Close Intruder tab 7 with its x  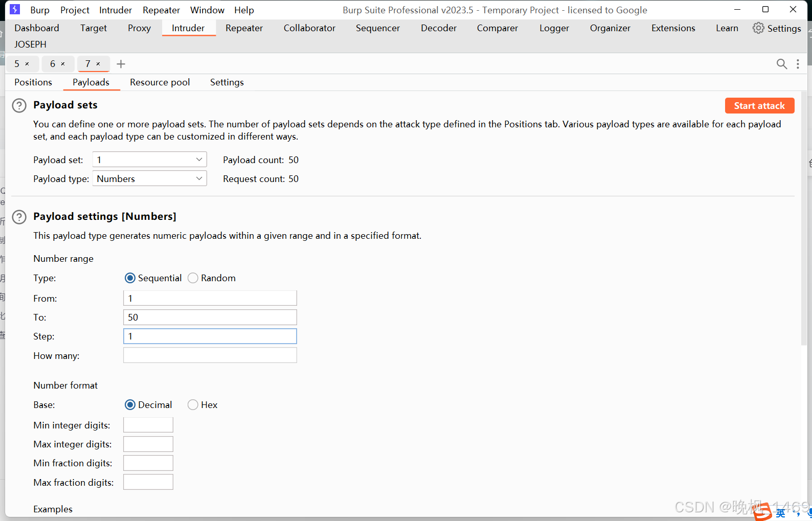[98, 64]
